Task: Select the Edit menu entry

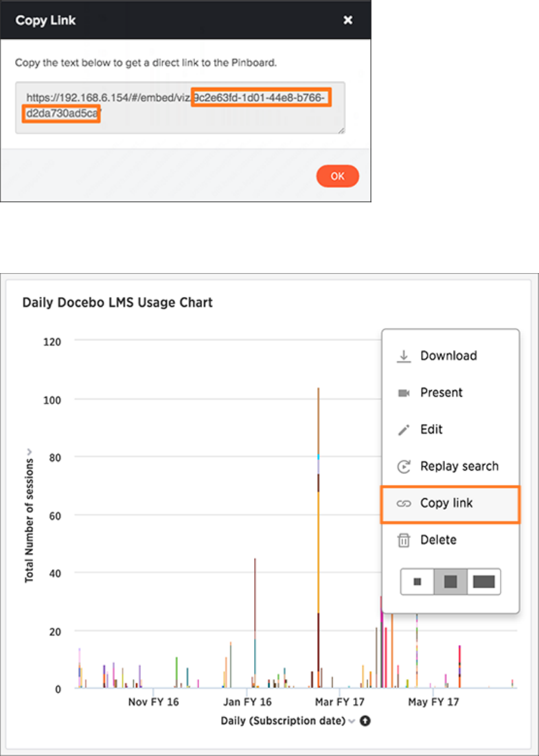Action: [450, 429]
